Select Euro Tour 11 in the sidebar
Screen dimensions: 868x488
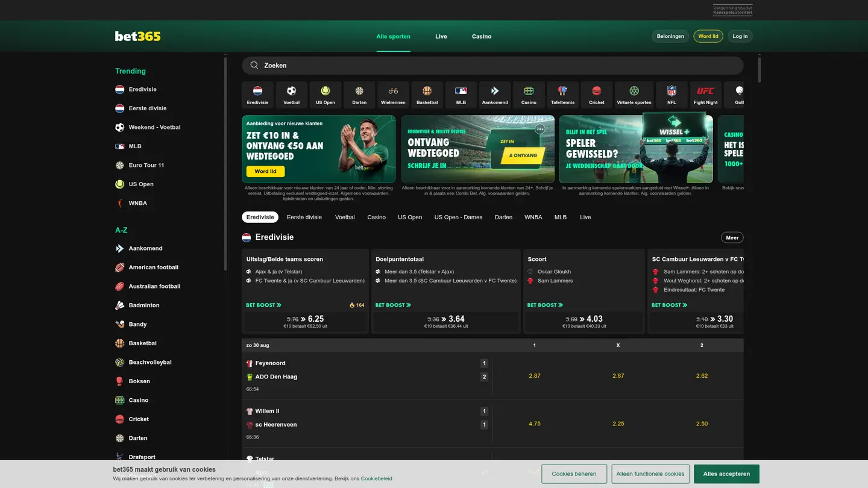coord(140,165)
